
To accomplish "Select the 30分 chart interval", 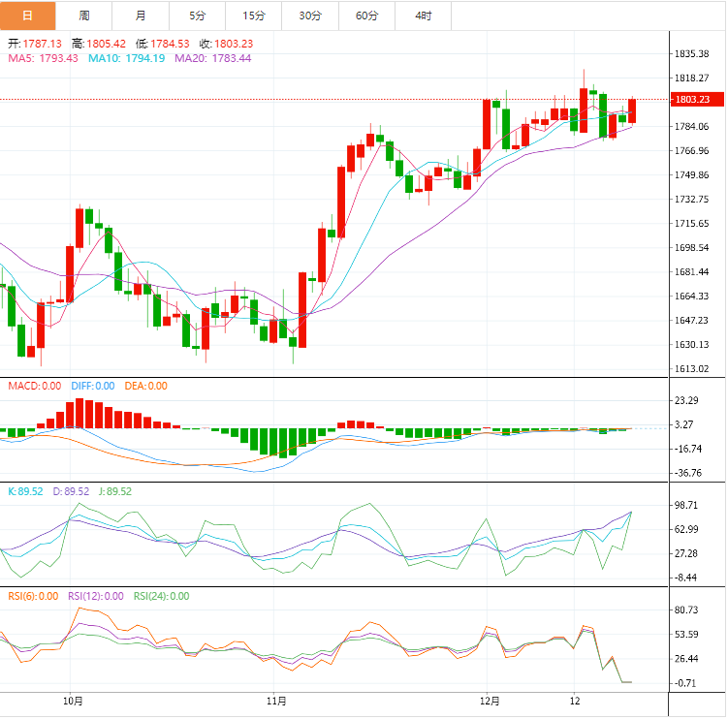I will [310, 16].
